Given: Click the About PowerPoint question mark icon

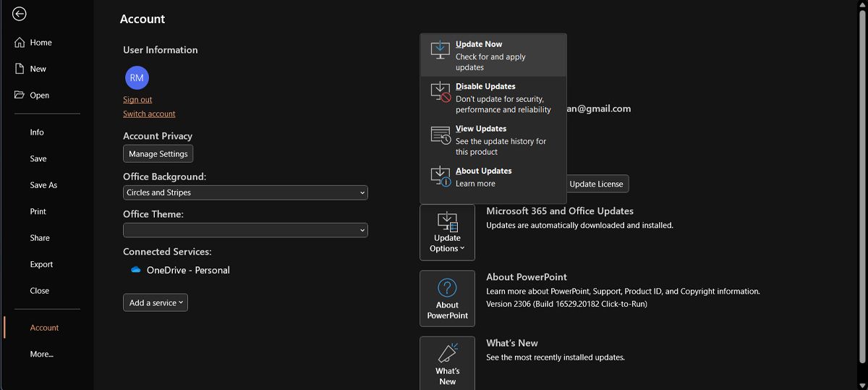Looking at the screenshot, I should click(x=447, y=288).
